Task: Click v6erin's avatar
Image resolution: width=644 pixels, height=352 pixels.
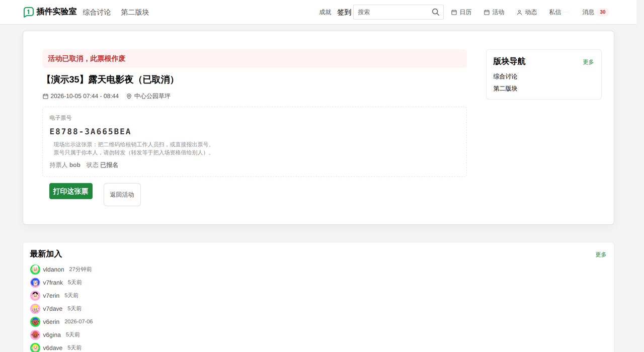Action: (x=35, y=322)
